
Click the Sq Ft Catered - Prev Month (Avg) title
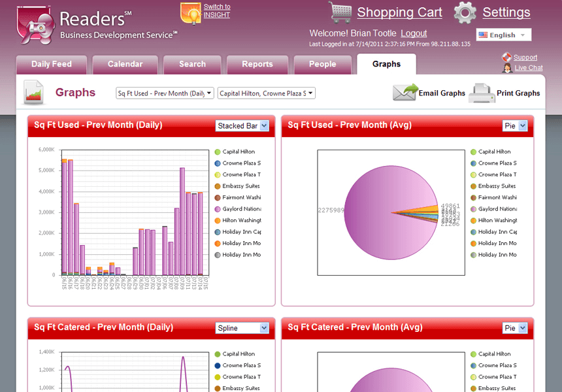coord(355,327)
